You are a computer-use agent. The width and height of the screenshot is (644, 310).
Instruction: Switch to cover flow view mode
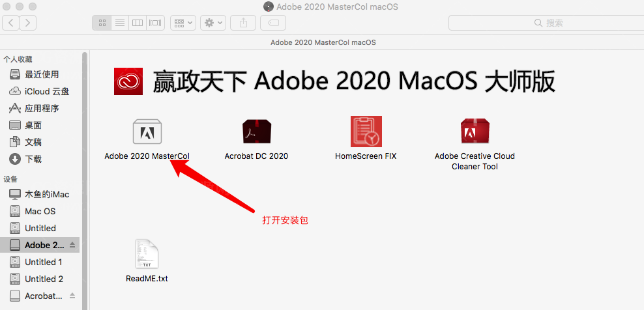point(155,23)
